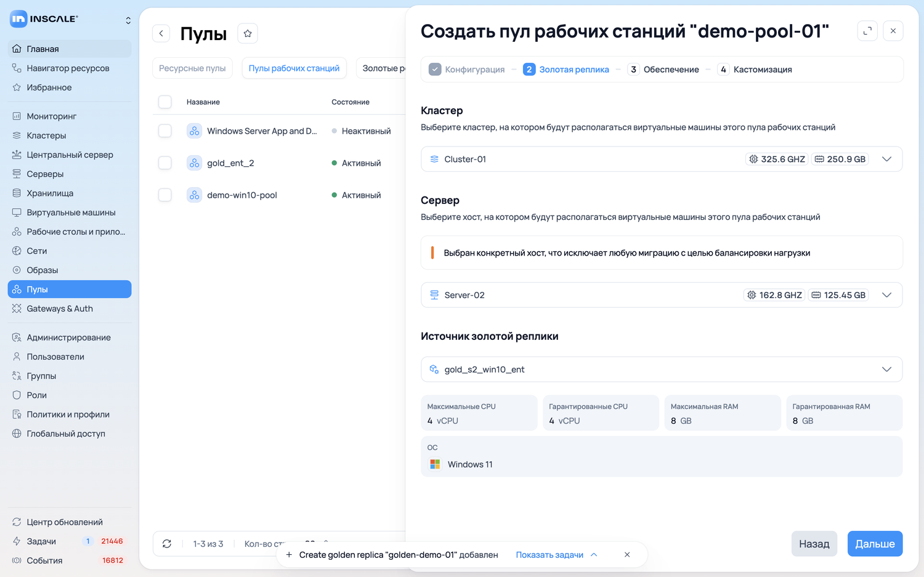This screenshot has height=577, width=924.
Task: Switch to Пулы рабочих станций tab
Action: [294, 68]
